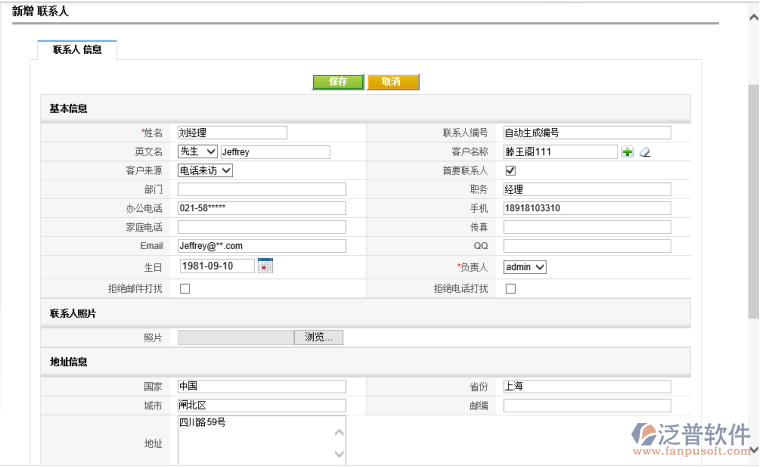Screen dimensions: 761x467
Task: Tick the 拒绝电话打扰 checkbox
Action: pyautogui.click(x=510, y=289)
